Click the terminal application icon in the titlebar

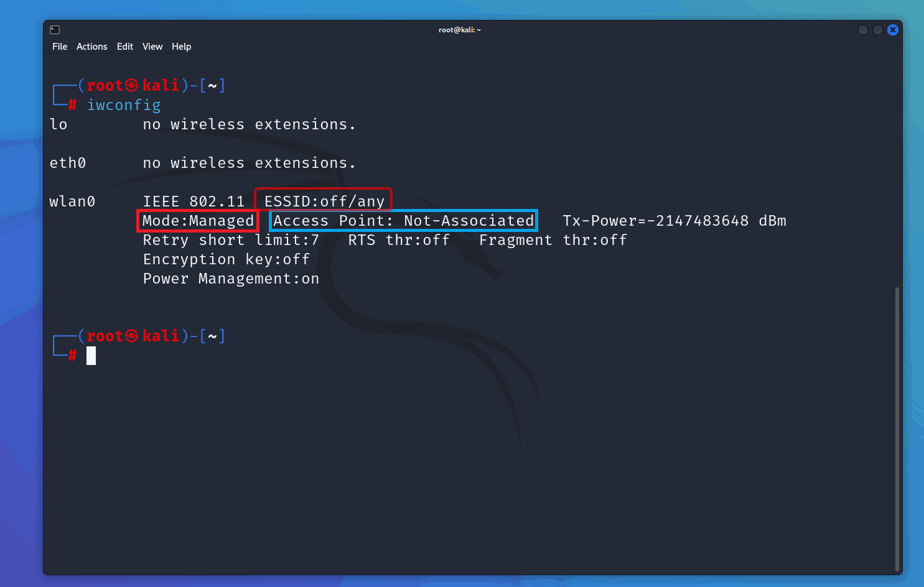click(x=55, y=29)
